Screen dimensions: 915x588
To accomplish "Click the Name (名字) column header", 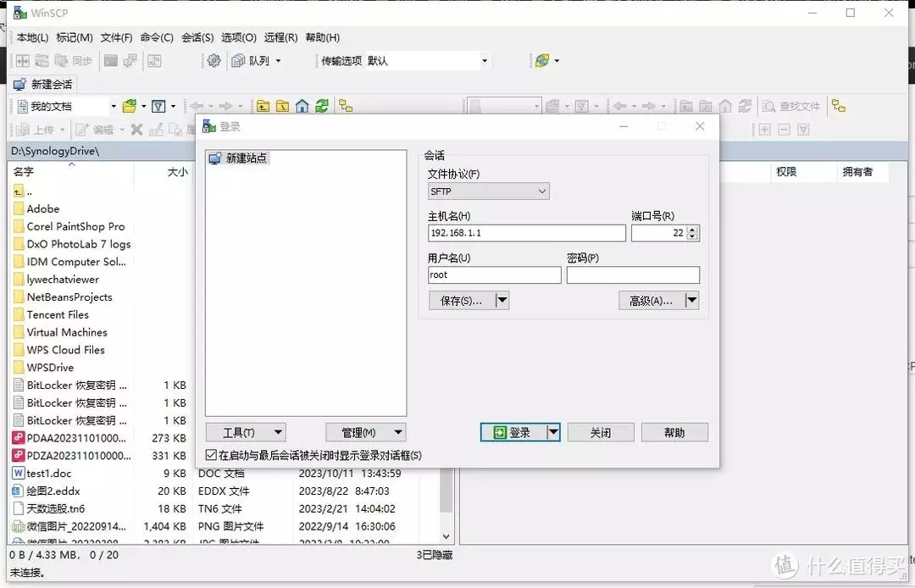I will (x=72, y=171).
